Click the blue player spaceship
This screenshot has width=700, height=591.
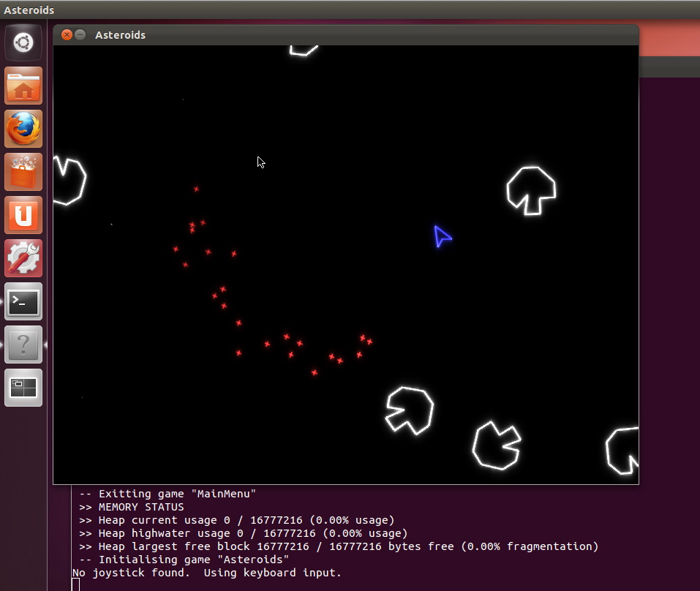[x=442, y=236]
